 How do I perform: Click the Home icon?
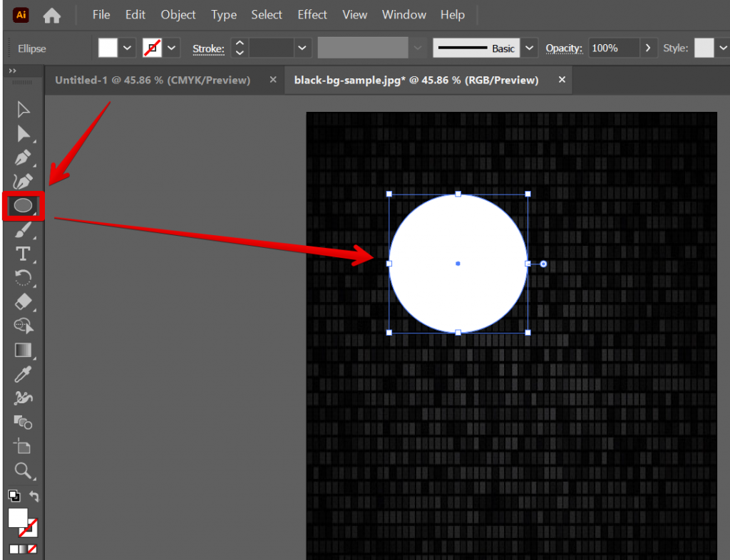[x=51, y=14]
